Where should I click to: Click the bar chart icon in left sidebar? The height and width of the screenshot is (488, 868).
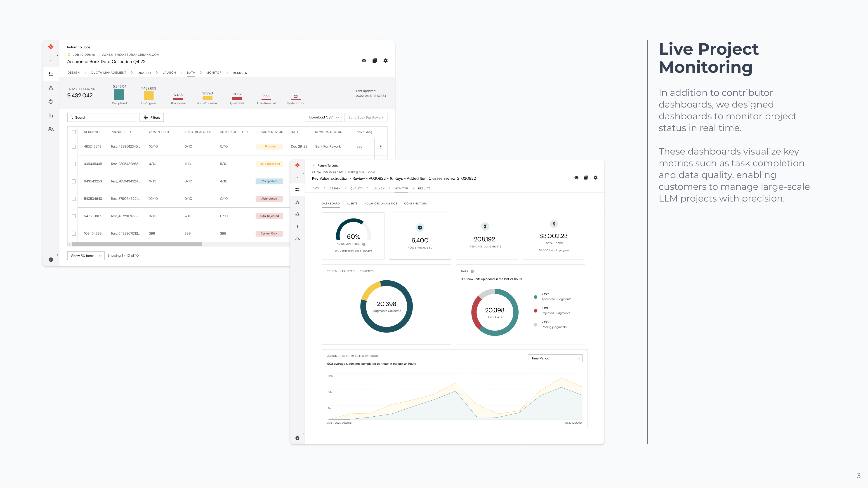click(x=51, y=115)
